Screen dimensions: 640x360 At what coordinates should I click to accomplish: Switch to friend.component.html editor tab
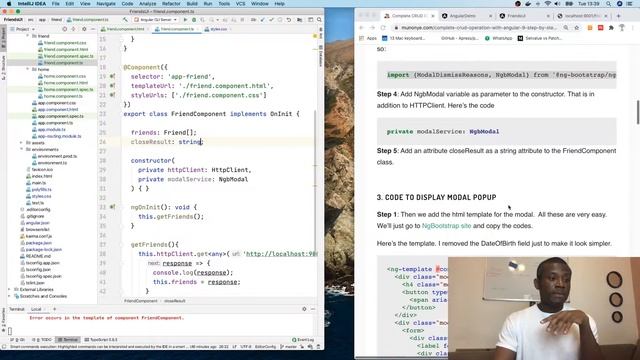[123, 29]
